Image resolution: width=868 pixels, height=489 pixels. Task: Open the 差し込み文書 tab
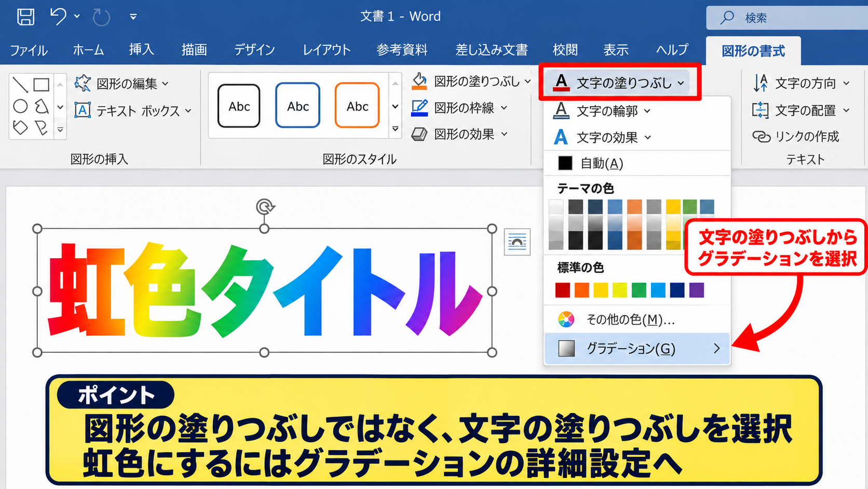tap(492, 50)
